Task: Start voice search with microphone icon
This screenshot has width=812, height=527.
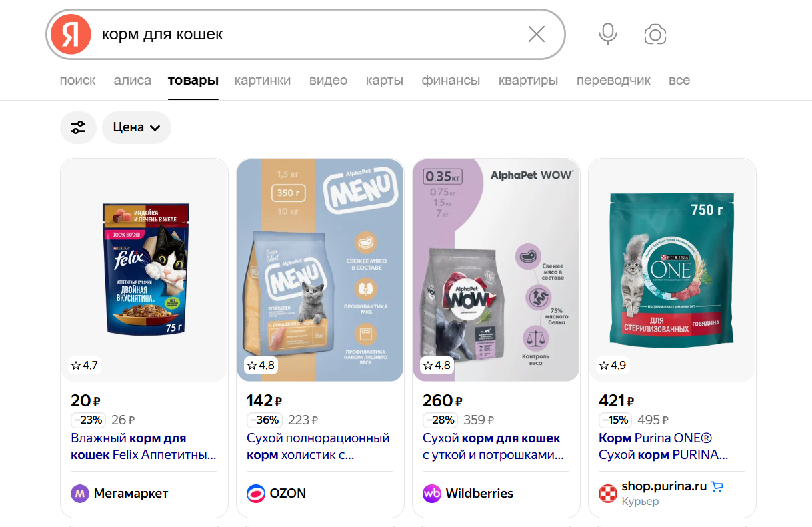Action: pyautogui.click(x=607, y=34)
